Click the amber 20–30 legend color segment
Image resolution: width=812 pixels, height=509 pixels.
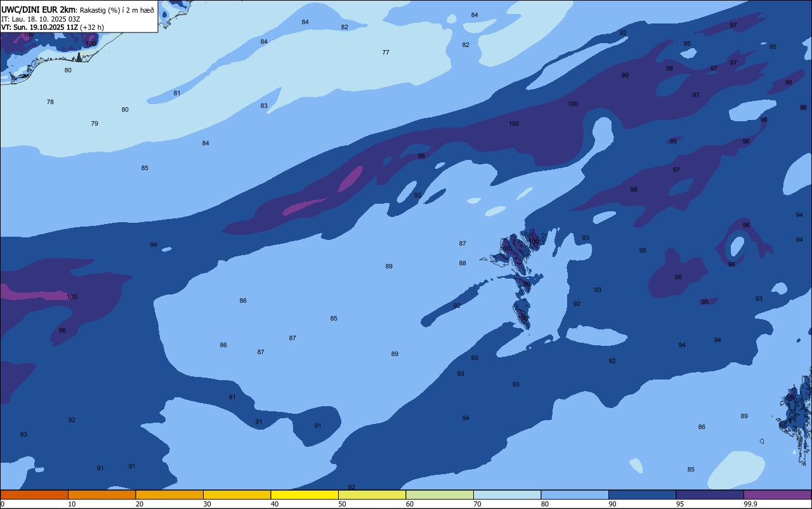pyautogui.click(x=169, y=494)
